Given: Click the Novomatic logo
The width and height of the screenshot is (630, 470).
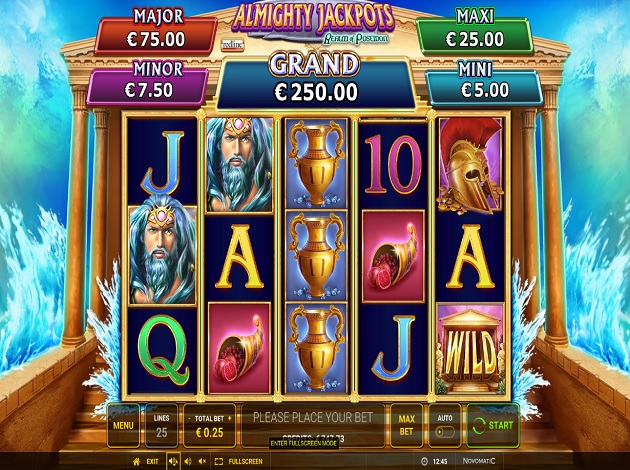Looking at the screenshot, I should [479, 461].
